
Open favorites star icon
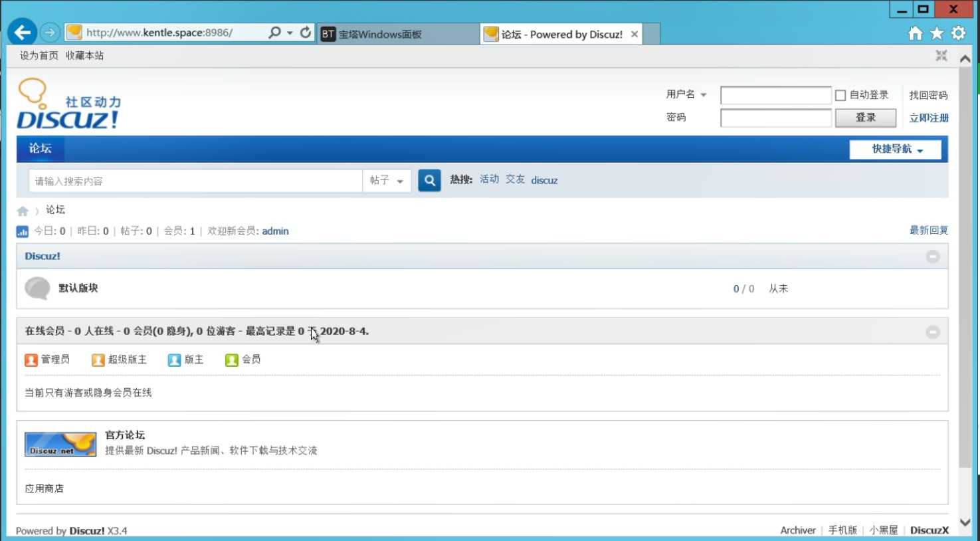937,33
